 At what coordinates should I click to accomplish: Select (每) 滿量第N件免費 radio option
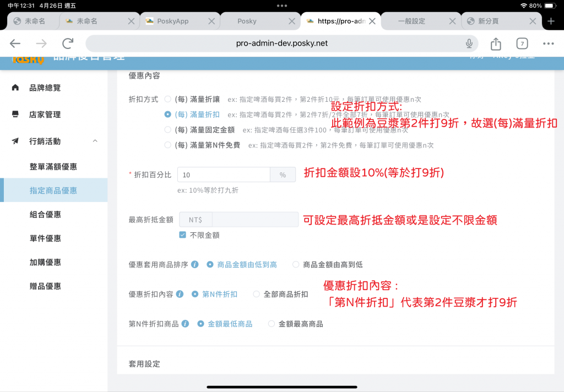[x=167, y=145]
